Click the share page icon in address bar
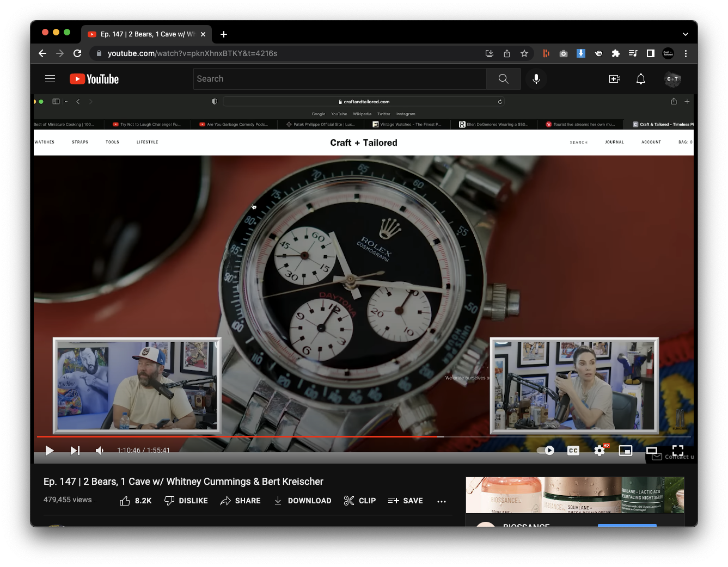The height and width of the screenshot is (567, 728). [507, 53]
